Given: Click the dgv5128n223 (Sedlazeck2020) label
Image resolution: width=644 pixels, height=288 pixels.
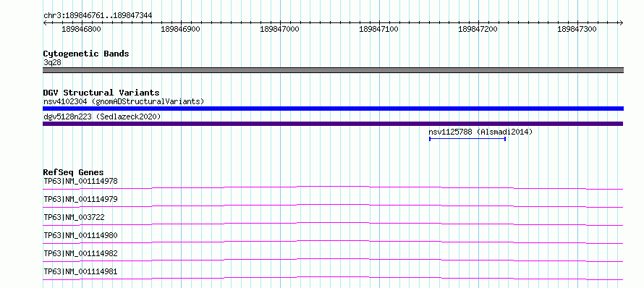Looking at the screenshot, I should click(102, 117).
